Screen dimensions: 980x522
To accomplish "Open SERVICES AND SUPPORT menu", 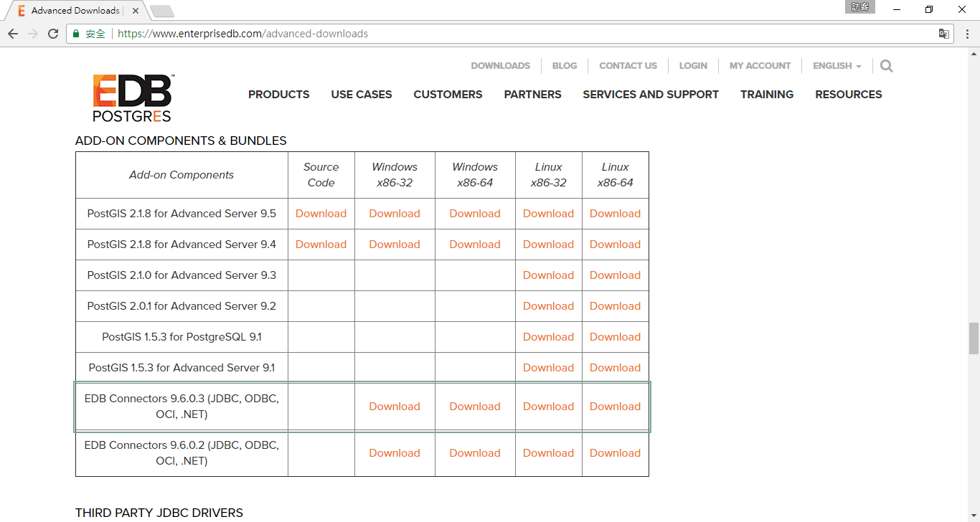I will tap(651, 95).
